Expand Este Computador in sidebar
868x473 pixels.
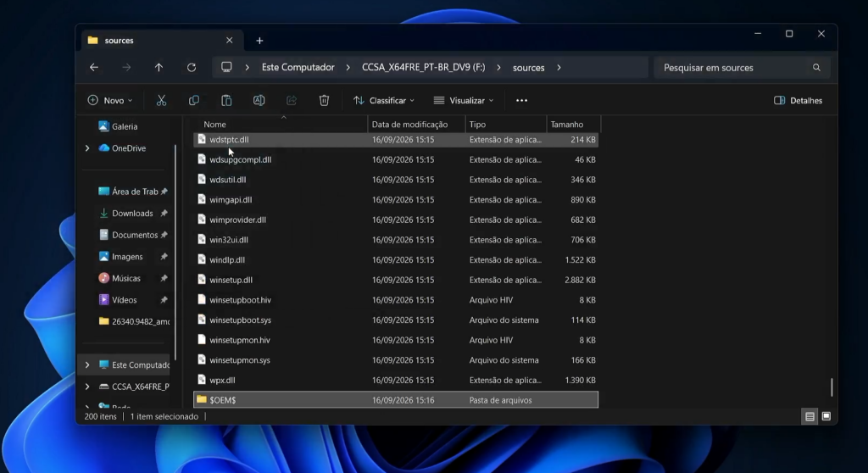click(87, 365)
